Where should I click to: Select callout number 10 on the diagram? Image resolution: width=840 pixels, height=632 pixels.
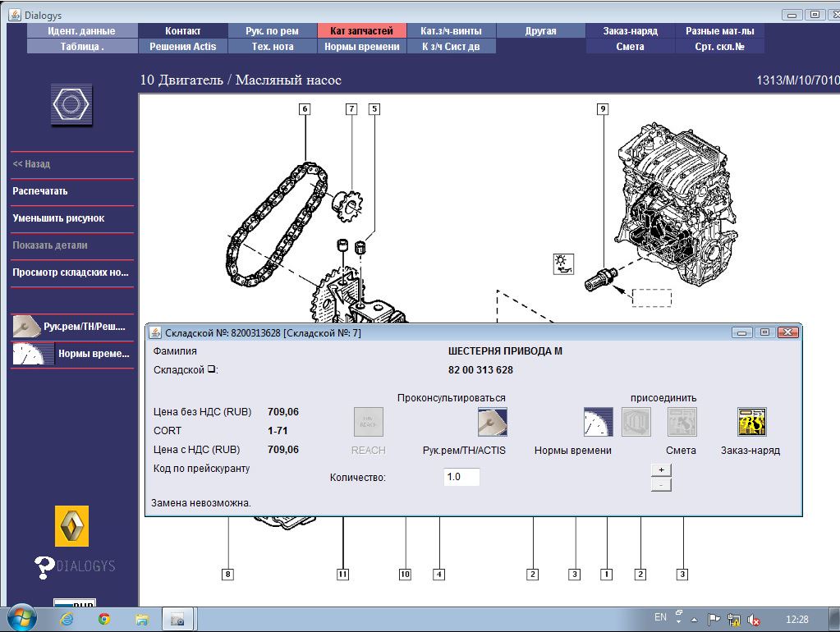pyautogui.click(x=405, y=575)
